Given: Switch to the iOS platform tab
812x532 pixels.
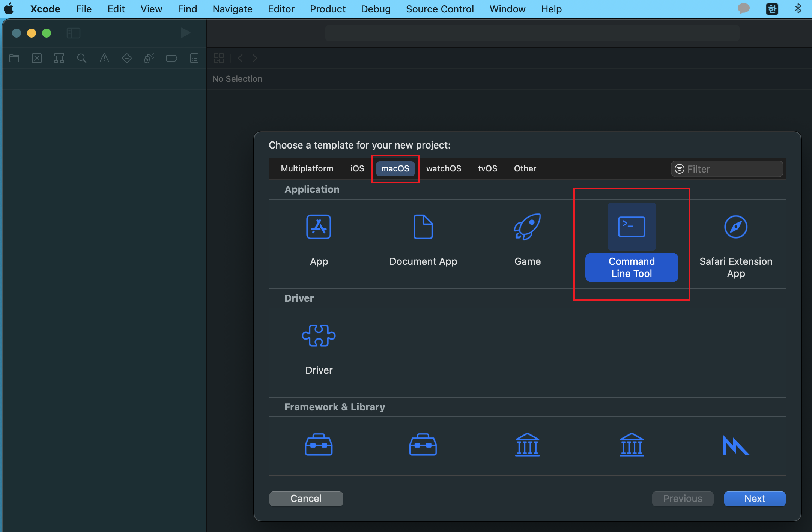Looking at the screenshot, I should 357,168.
